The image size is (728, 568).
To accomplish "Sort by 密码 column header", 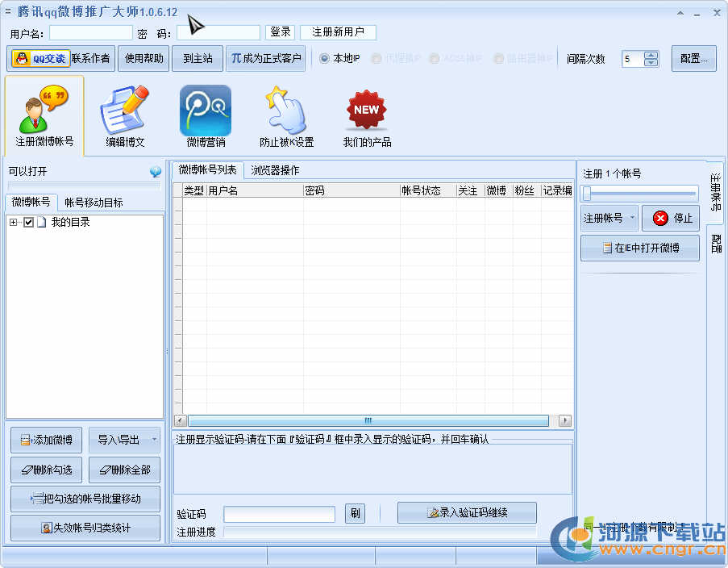I will click(x=352, y=190).
